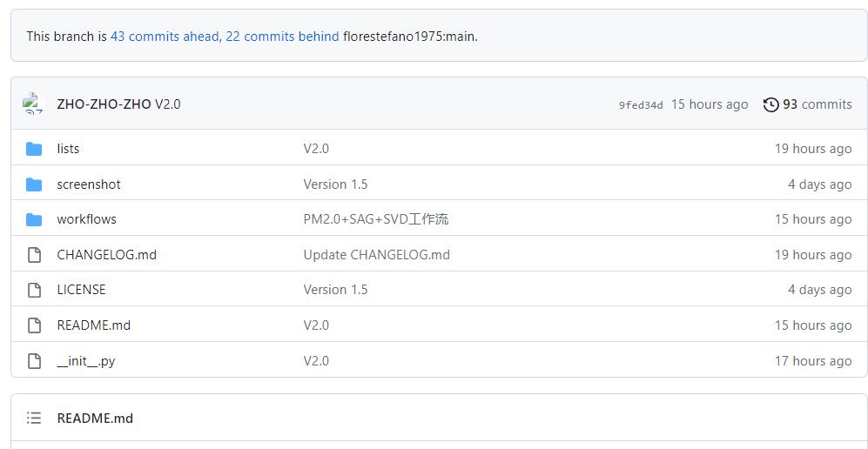This screenshot has height=449, width=868.
Task: Open the CHANGELOG.md file
Action: pyautogui.click(x=106, y=255)
